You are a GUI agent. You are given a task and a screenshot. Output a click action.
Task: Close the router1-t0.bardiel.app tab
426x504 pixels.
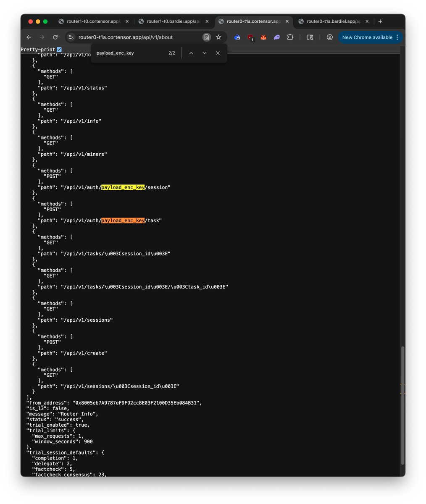coord(207,21)
